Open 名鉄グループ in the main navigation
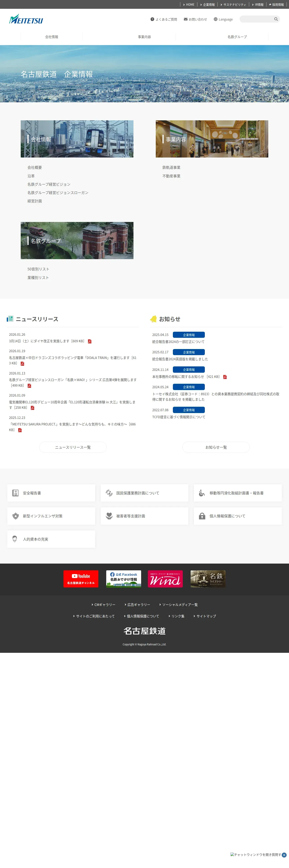The width and height of the screenshot is (289, 868). [x=237, y=37]
